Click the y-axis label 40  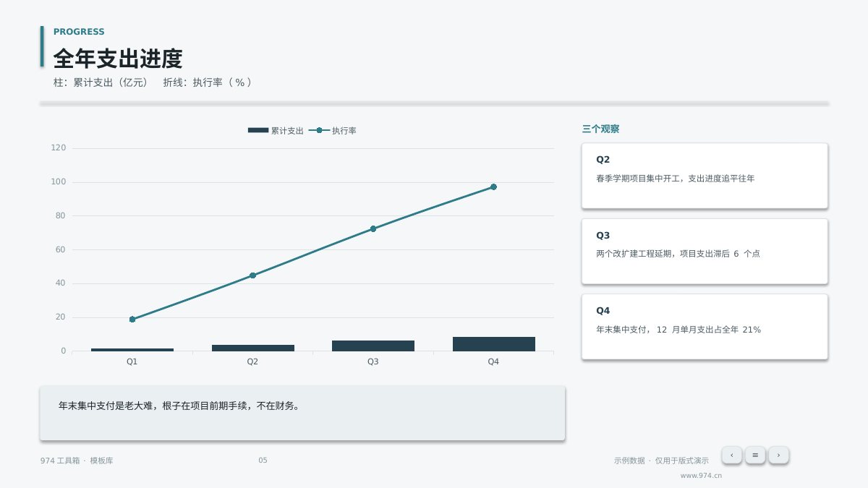(x=61, y=283)
